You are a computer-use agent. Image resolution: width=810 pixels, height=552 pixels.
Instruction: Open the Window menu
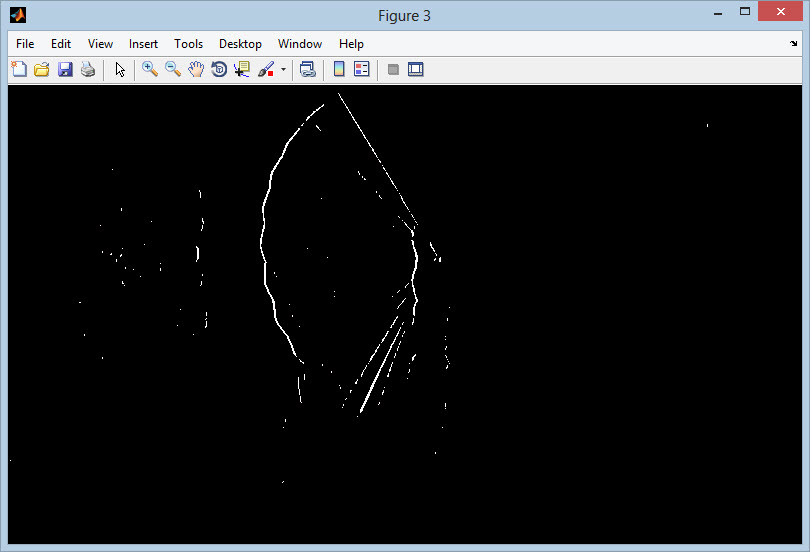coord(300,44)
